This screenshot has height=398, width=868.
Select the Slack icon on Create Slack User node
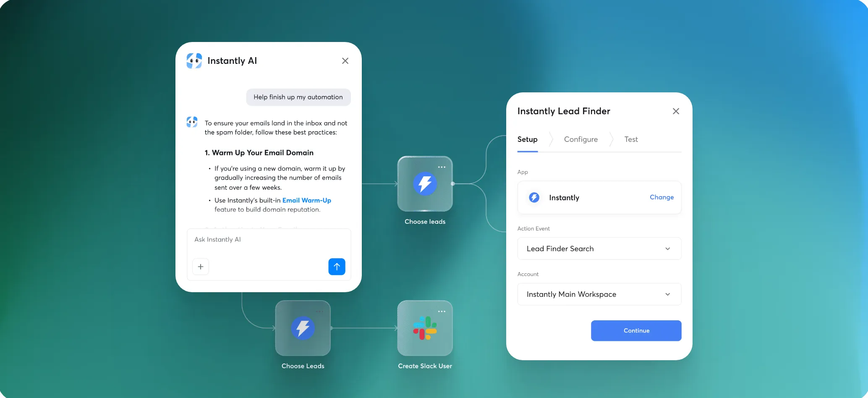coord(425,328)
